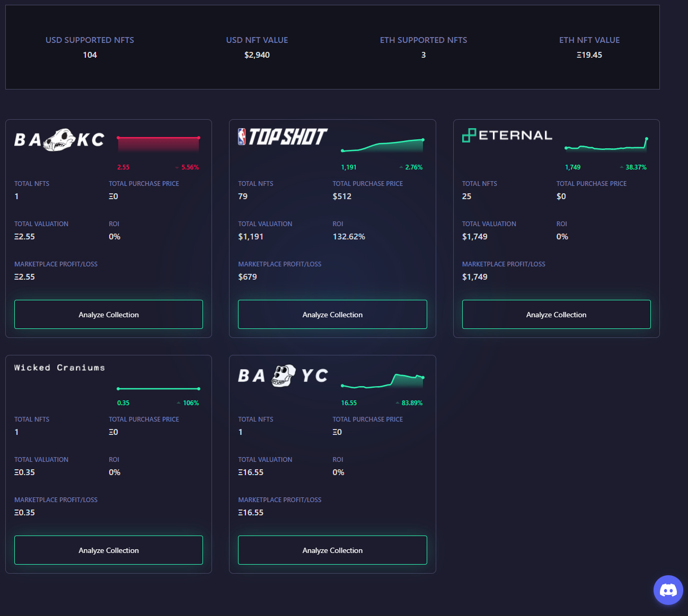
Task: Click Top Shot total NFTs count 79
Action: [x=243, y=197]
